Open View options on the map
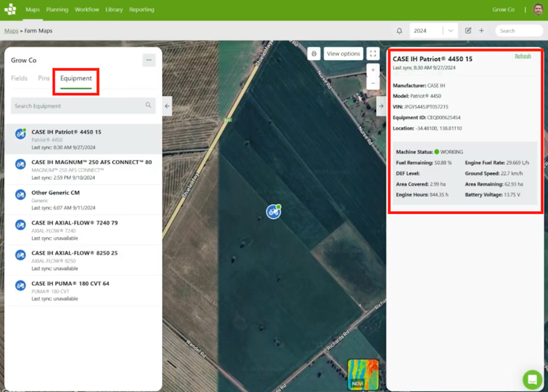Screen dimensions: 548x392 pyautogui.click(x=343, y=53)
